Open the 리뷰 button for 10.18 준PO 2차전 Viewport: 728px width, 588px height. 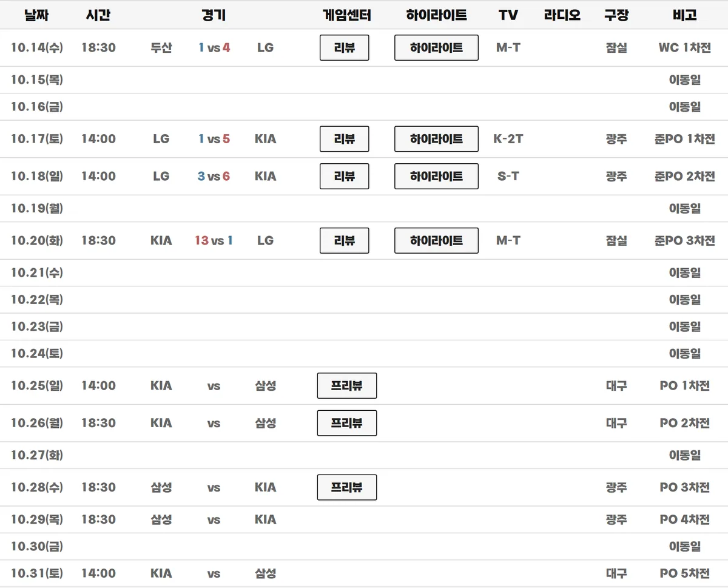344,177
